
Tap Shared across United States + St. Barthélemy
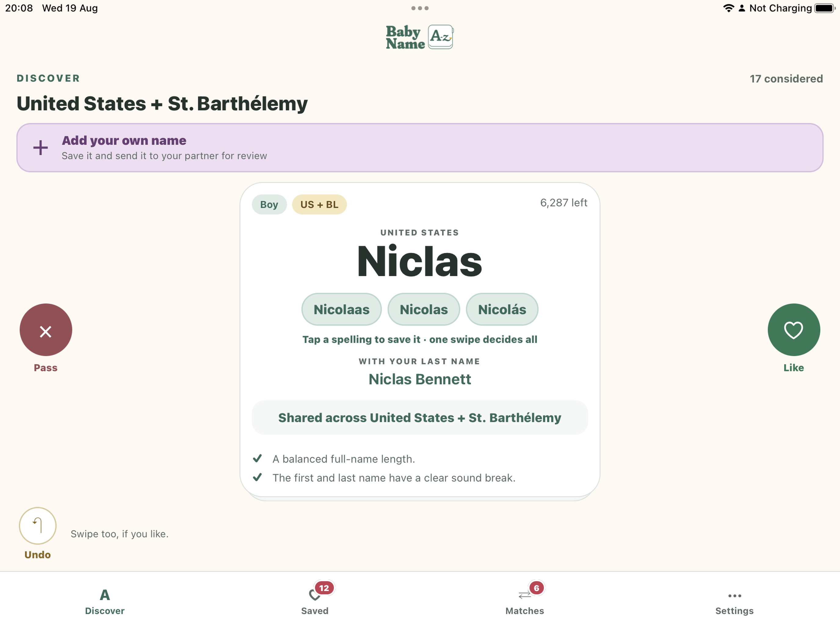point(420,417)
